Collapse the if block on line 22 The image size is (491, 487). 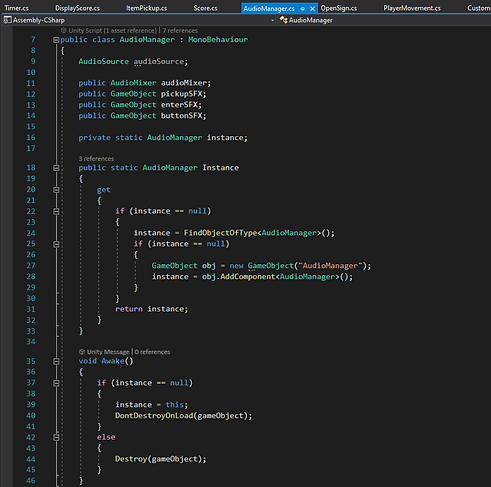coord(56,211)
